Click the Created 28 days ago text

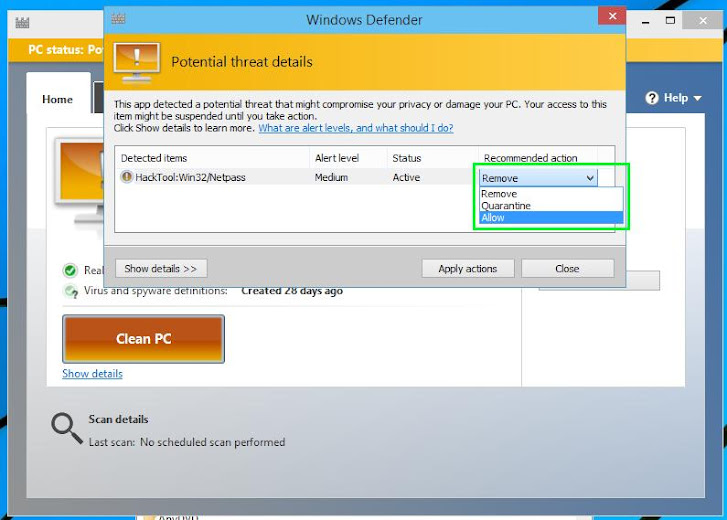pos(292,291)
